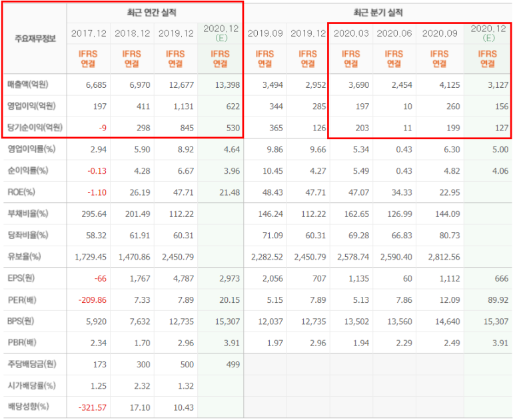
Task: Click the quarterly sales value 3,494
Action: (272, 85)
